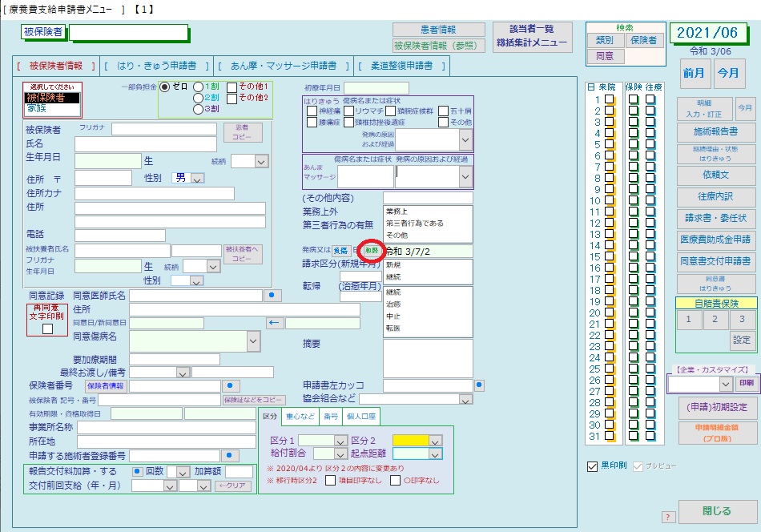Check the 腰痛症 checkbox

pyautogui.click(x=312, y=122)
